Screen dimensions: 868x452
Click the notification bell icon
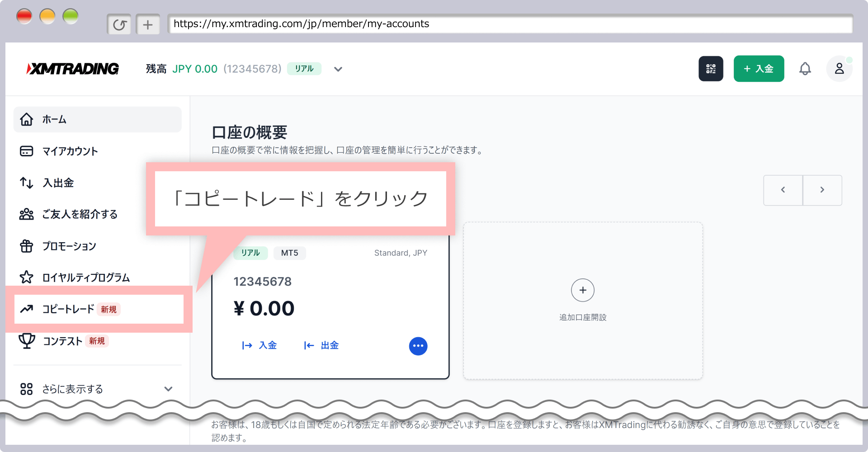(x=805, y=69)
